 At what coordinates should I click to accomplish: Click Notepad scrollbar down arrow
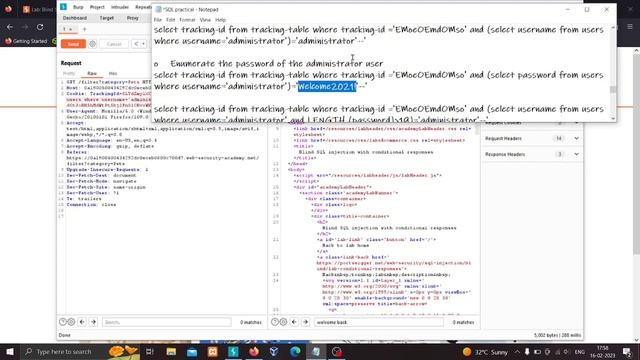coord(613,118)
